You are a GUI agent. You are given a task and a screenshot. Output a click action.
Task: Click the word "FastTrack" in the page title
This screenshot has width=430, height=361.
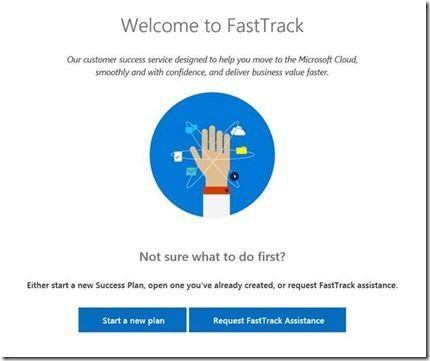coord(265,25)
